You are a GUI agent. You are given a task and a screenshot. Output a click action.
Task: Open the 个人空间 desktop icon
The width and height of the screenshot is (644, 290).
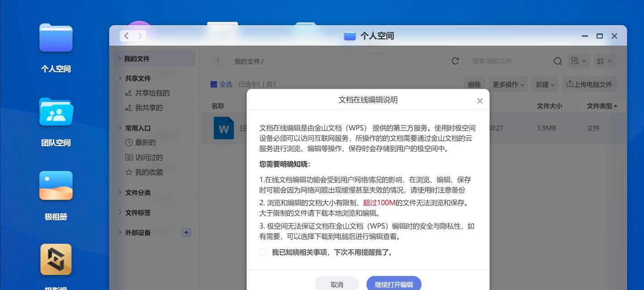click(x=56, y=38)
